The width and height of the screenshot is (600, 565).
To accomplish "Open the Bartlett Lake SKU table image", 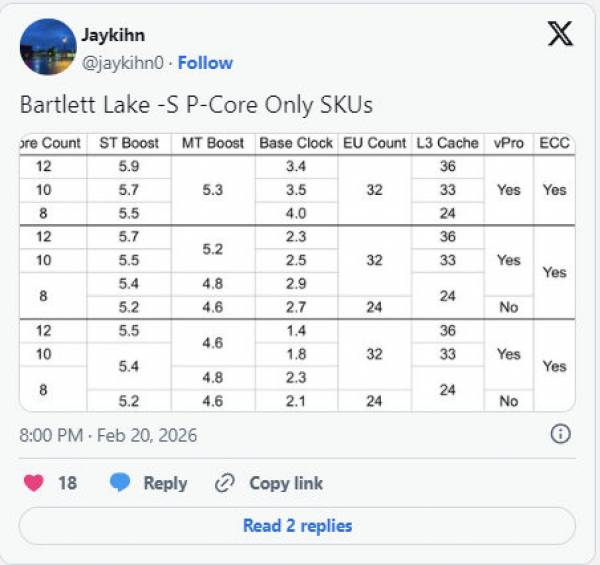I will 297,270.
